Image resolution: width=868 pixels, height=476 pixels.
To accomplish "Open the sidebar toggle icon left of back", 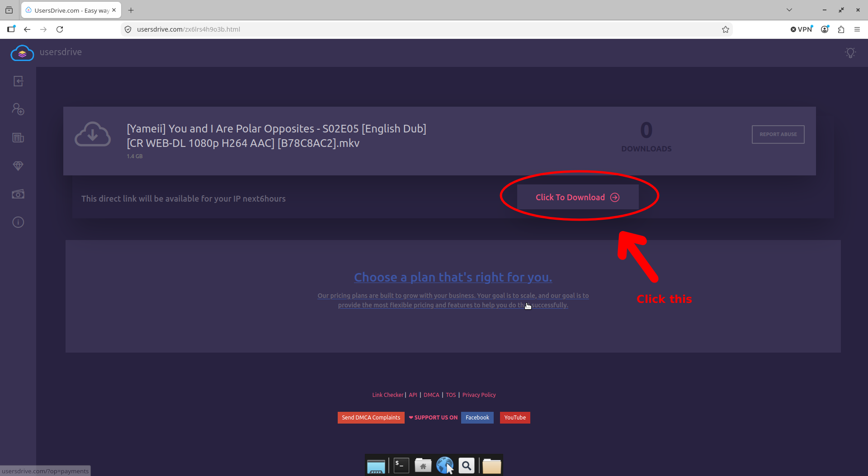I will 11,29.
